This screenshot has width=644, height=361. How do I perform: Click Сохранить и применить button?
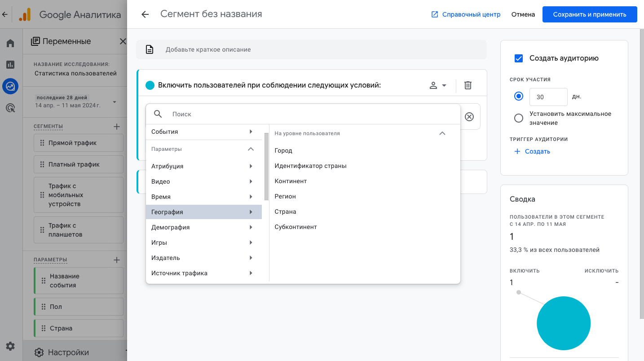coord(590,14)
